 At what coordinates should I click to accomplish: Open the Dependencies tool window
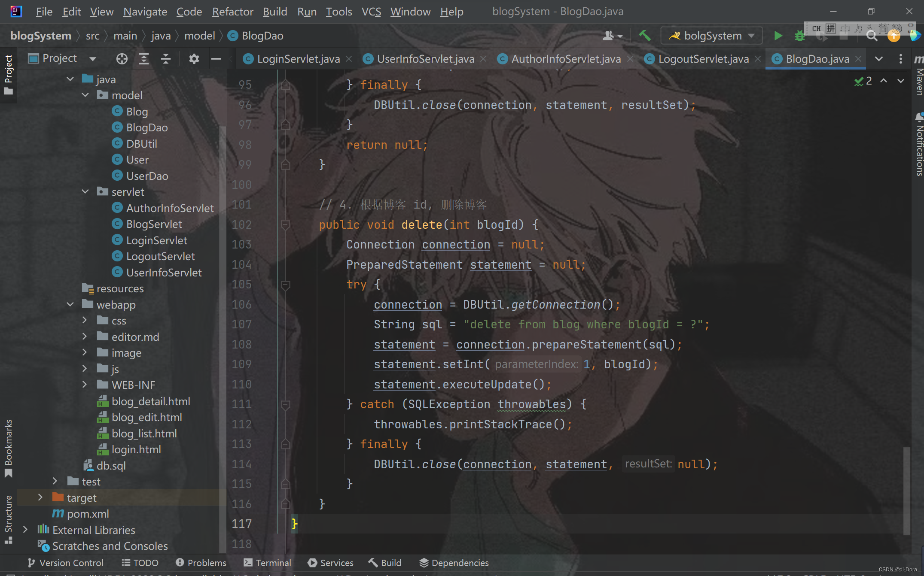pyautogui.click(x=454, y=563)
